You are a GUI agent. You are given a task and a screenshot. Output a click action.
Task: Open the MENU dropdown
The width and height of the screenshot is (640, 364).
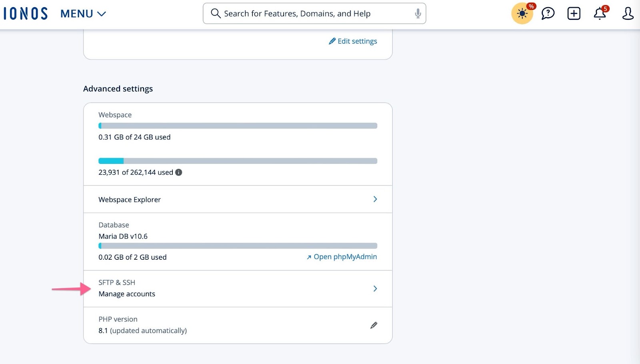[x=83, y=14]
